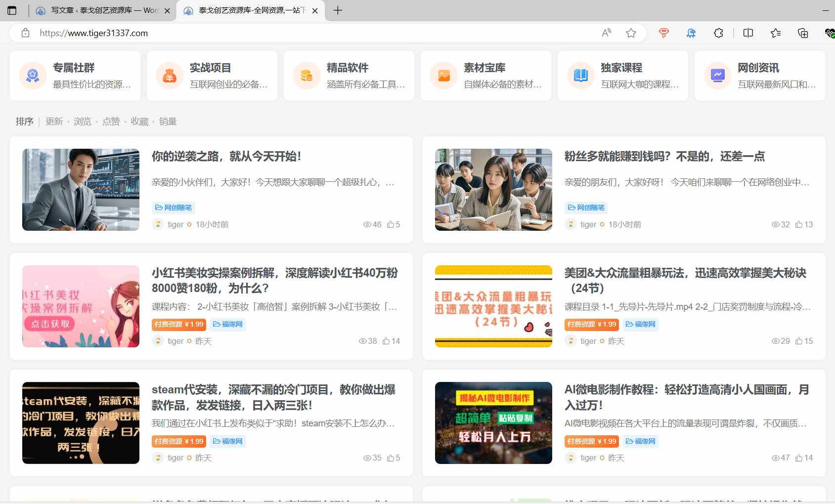Select the 泰戈创艺资源库-全网资源 tab
This screenshot has width=835, height=504.
point(251,10)
